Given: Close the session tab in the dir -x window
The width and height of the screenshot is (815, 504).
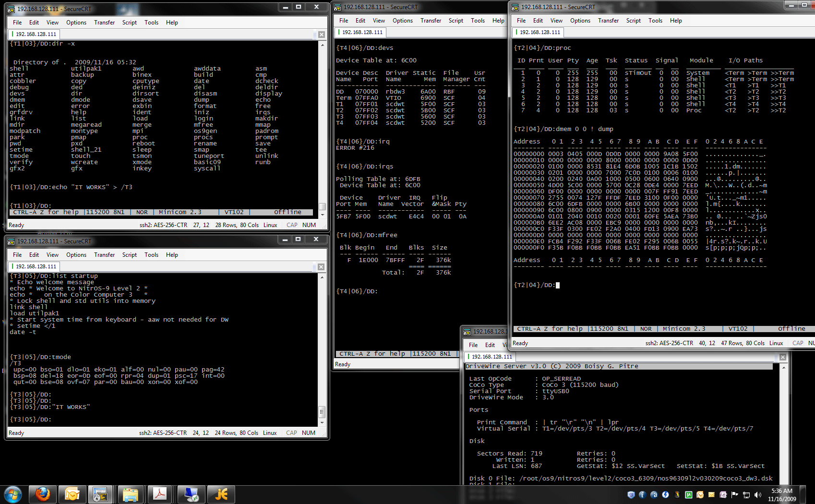Looking at the screenshot, I should tap(322, 35).
